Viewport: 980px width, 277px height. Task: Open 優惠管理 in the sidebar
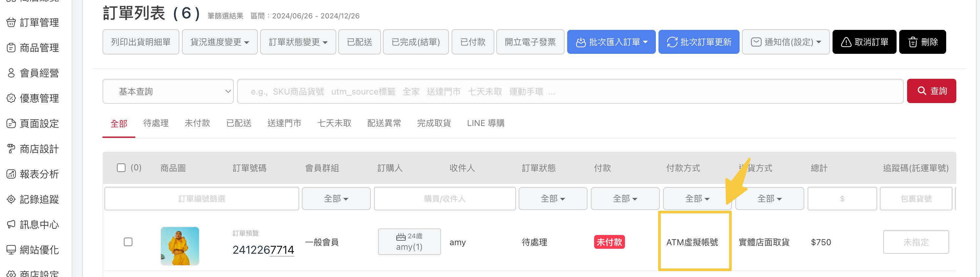point(33,98)
